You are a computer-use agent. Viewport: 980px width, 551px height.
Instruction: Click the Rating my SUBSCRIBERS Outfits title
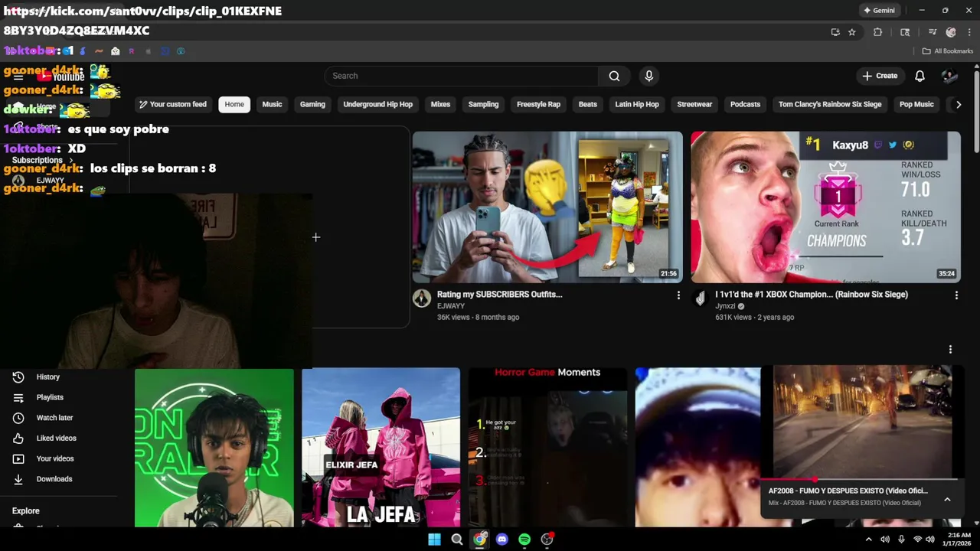[499, 294]
